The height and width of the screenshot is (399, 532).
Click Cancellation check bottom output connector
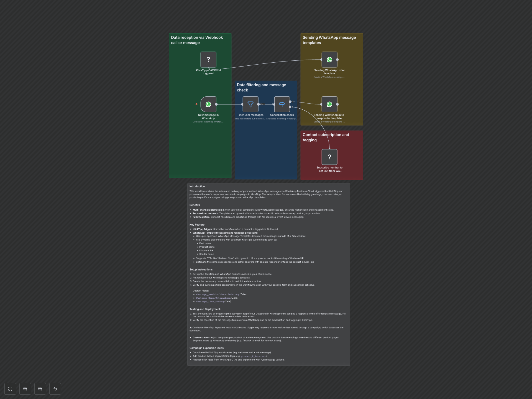pos(290,107)
